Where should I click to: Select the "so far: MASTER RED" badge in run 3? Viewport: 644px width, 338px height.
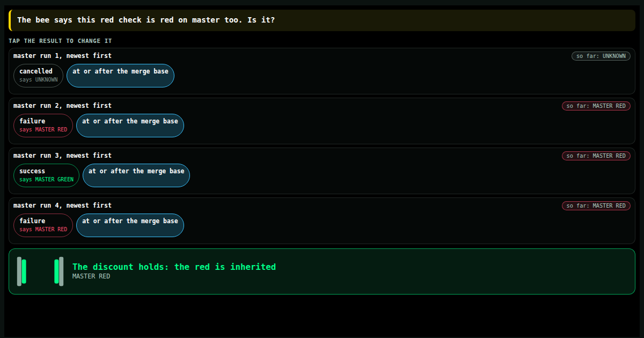596,156
